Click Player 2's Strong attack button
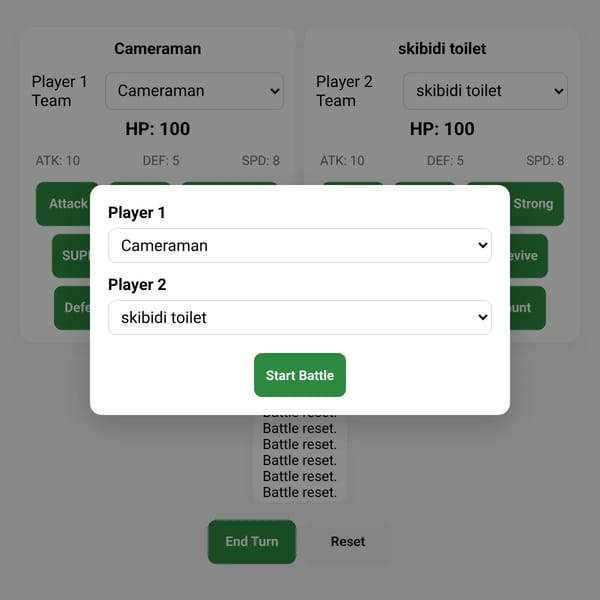 (x=536, y=204)
